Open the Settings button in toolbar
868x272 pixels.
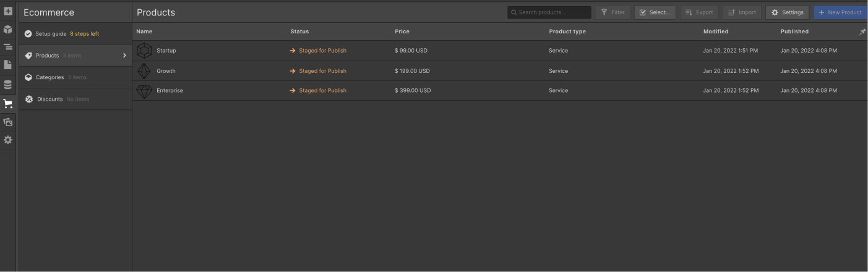[787, 12]
